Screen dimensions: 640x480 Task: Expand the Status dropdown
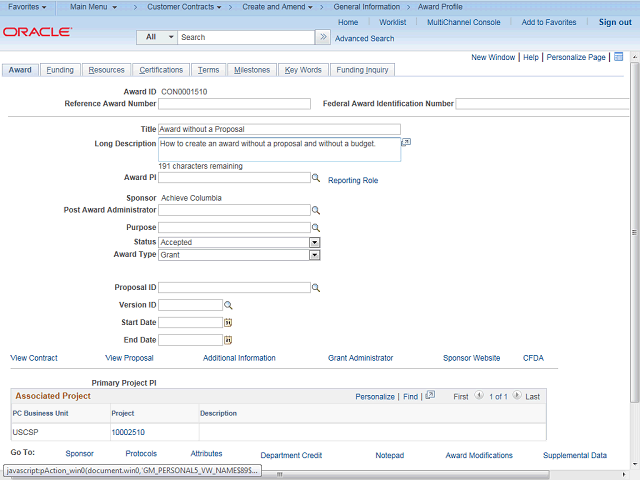[314, 242]
